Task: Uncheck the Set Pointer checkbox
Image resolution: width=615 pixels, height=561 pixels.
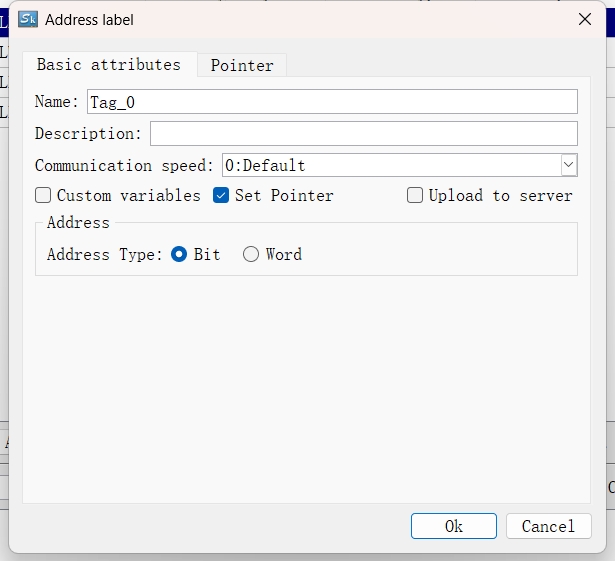Action: tap(222, 196)
